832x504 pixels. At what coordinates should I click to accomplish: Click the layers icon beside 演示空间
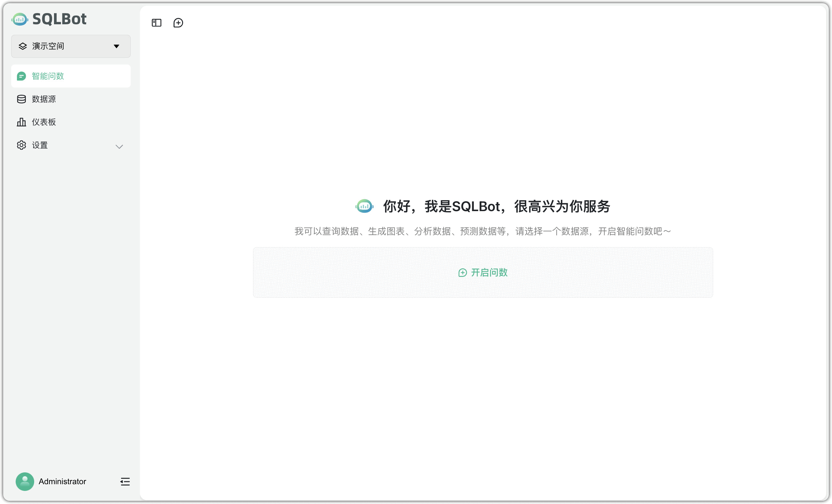coord(23,46)
